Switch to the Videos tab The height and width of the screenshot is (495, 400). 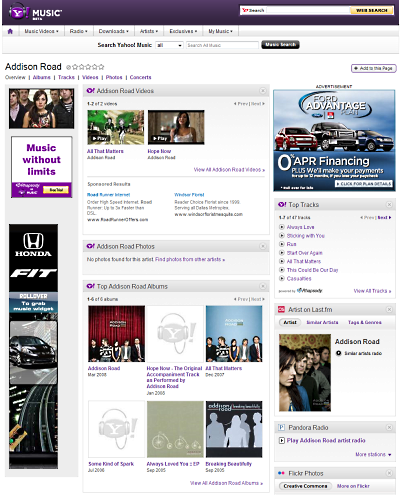[90, 77]
